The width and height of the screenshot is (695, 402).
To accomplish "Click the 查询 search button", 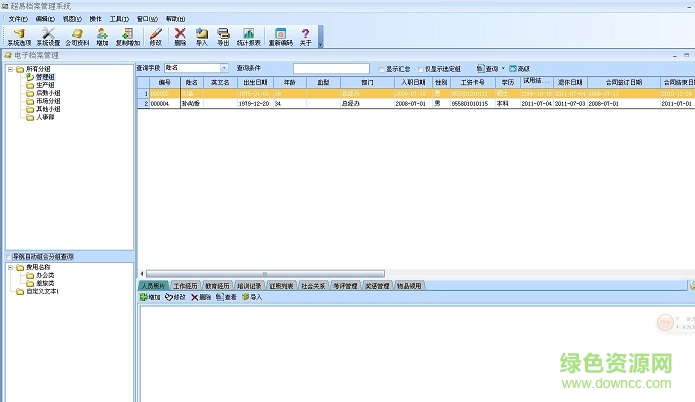I will point(488,69).
